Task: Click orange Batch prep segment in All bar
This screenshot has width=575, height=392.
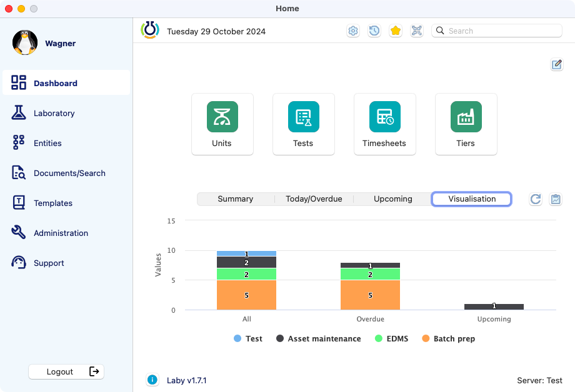Action: click(x=246, y=295)
